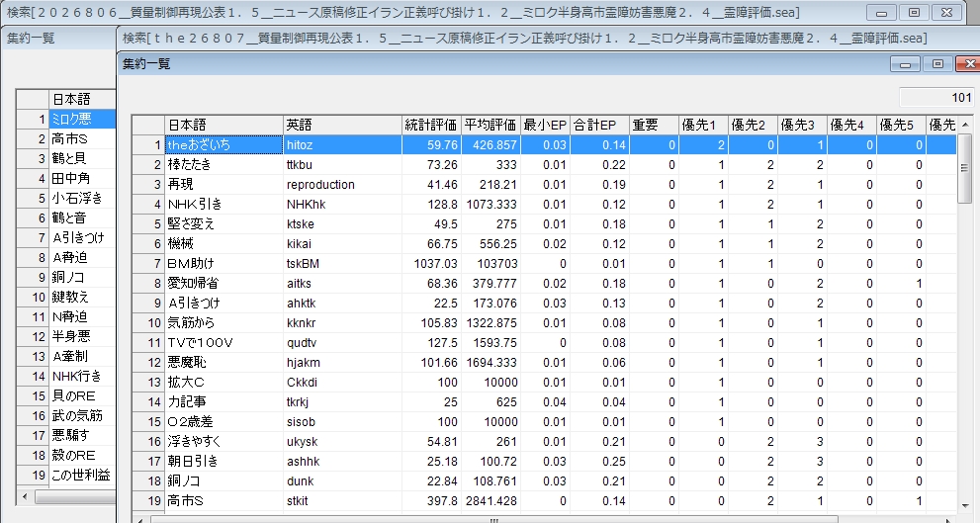
Task: Select NHK行き in the back window list
Action: [82, 376]
